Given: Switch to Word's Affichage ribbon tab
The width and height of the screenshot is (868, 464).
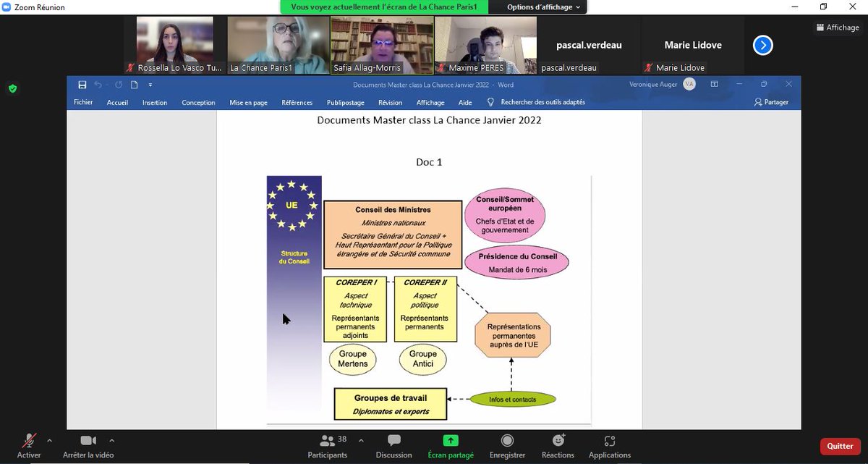Looking at the screenshot, I should click(430, 102).
